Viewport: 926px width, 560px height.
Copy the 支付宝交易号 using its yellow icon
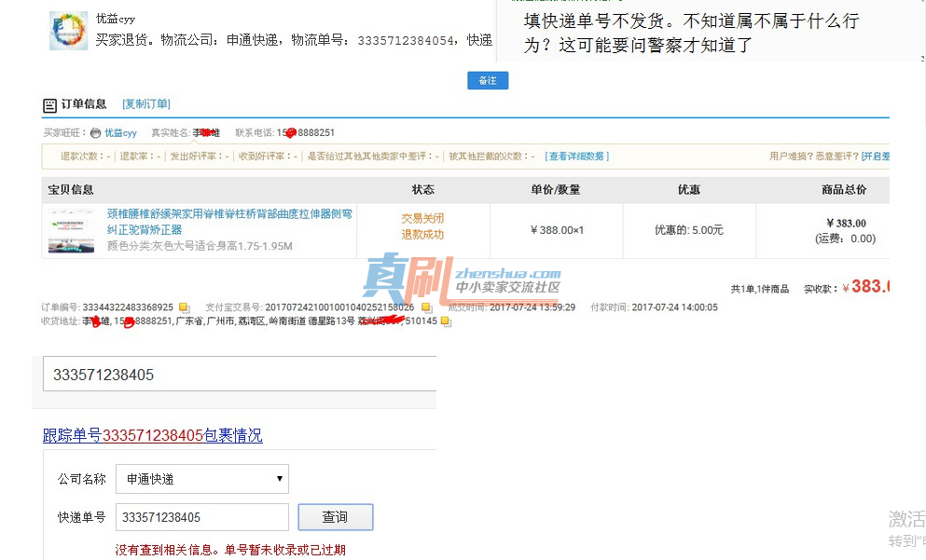(x=426, y=307)
